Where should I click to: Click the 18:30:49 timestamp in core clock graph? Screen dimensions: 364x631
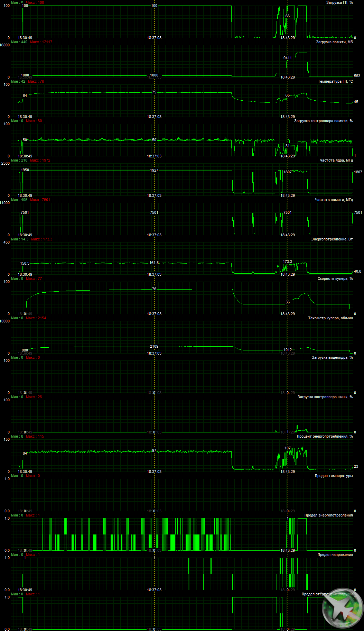[25, 195]
